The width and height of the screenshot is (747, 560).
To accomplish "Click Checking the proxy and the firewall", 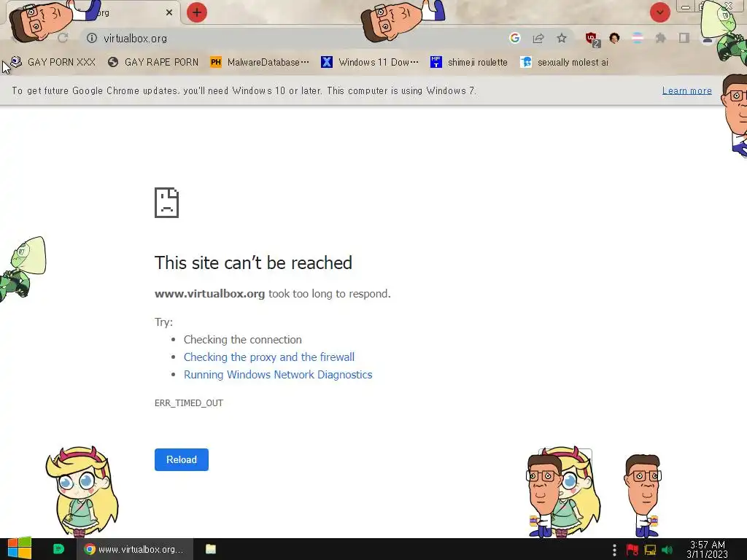I will tap(268, 357).
